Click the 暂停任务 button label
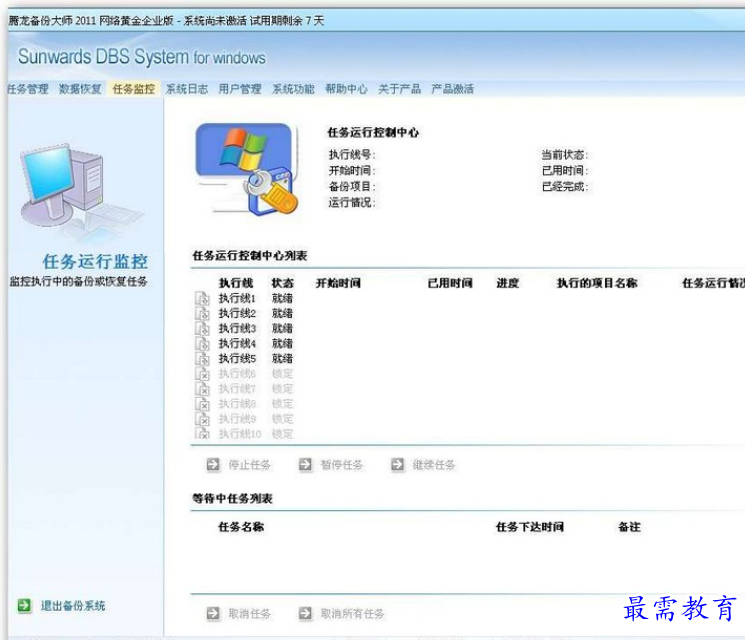Image resolution: width=745 pixels, height=640 pixels. 342,465
